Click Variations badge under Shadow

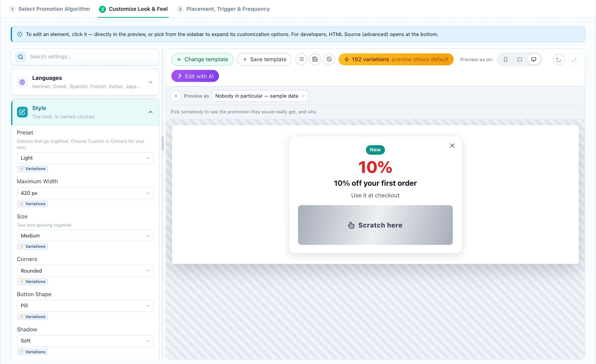pos(32,352)
